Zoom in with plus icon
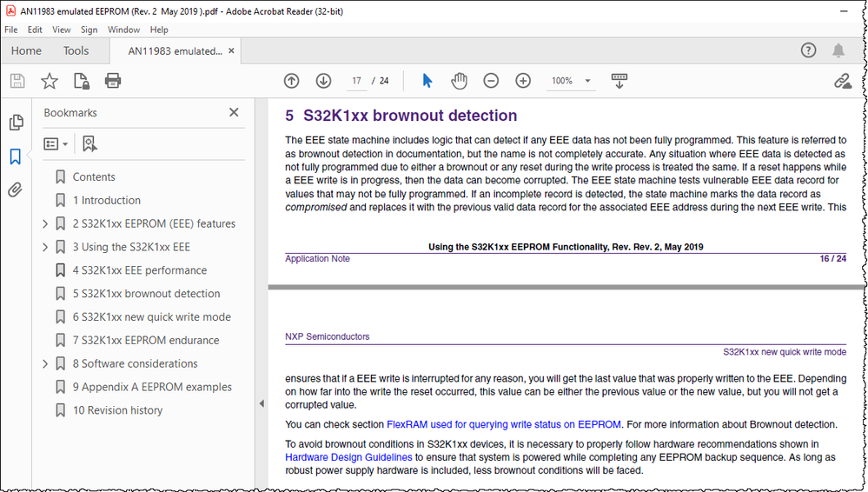 click(523, 81)
